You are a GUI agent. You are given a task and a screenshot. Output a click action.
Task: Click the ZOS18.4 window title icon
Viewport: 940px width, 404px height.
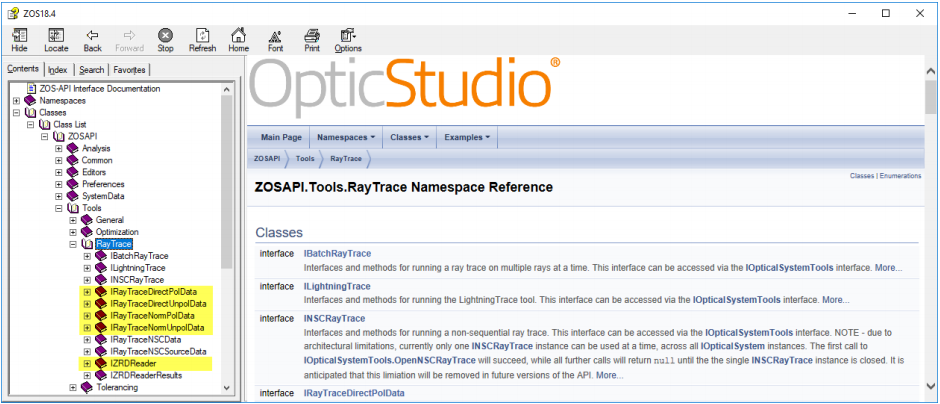tap(13, 13)
